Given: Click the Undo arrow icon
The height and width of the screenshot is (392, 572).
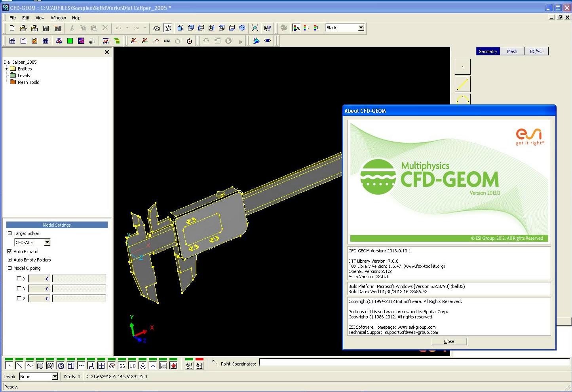Looking at the screenshot, I should click(118, 28).
